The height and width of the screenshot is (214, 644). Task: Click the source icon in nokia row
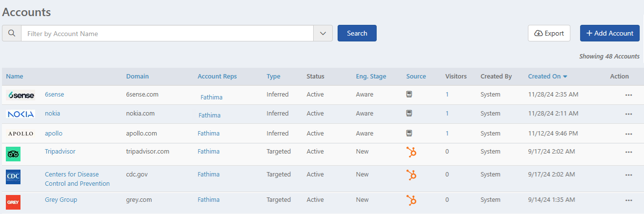[409, 114]
